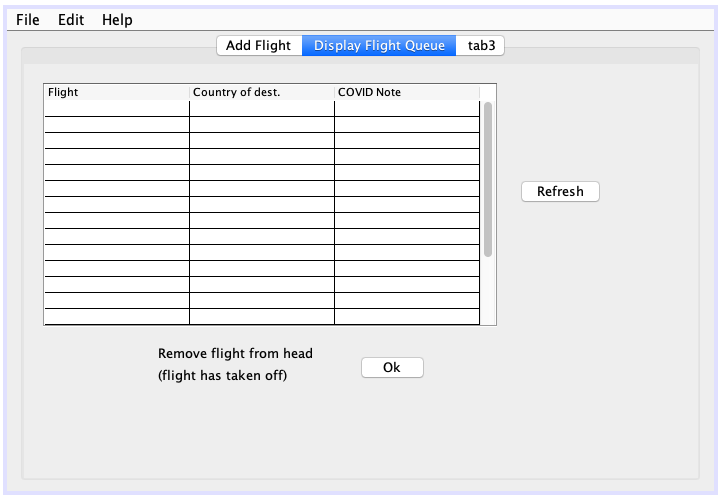This screenshot has width=724, height=498.
Task: Switch to the Add Flight tab
Action: pyautogui.click(x=258, y=45)
